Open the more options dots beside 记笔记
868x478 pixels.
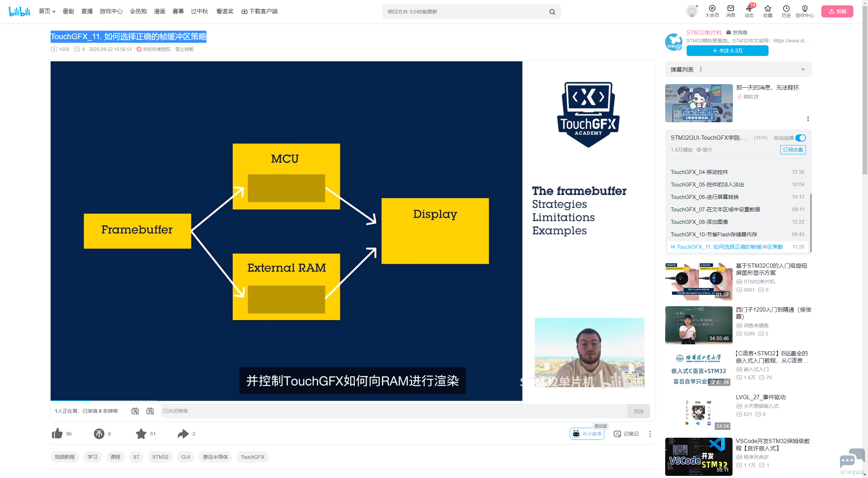[x=650, y=434]
